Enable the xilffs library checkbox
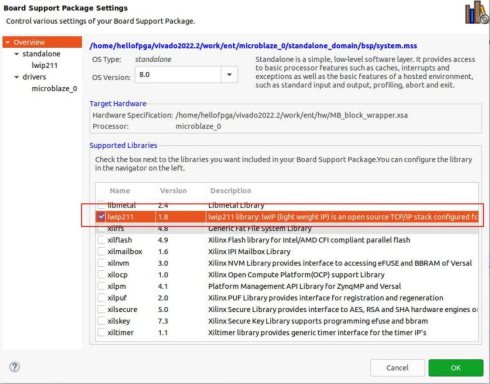The width and height of the screenshot is (490, 384). 101,228
